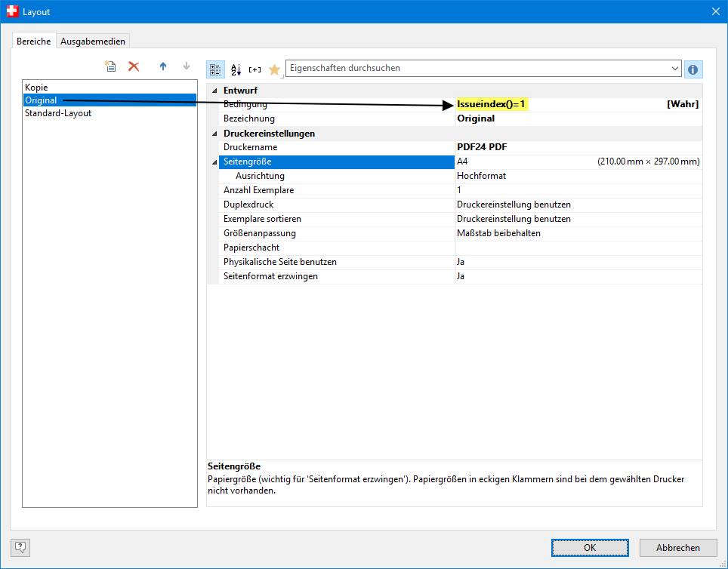Viewport: 728px width, 569px height.
Task: Toggle Physikalische Seite benutzen value Ja
Action: coord(578,262)
